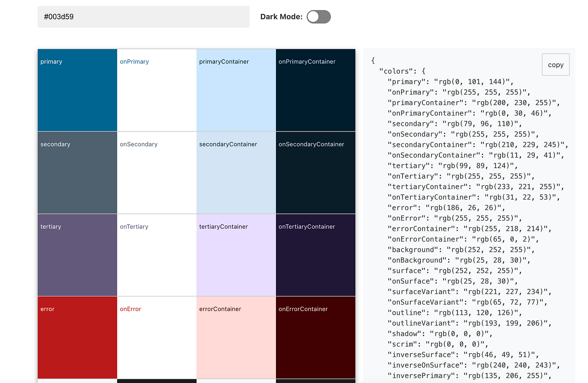Select the tertiaryContainer swatch
Image resolution: width=588 pixels, height=383 pixels.
point(236,255)
